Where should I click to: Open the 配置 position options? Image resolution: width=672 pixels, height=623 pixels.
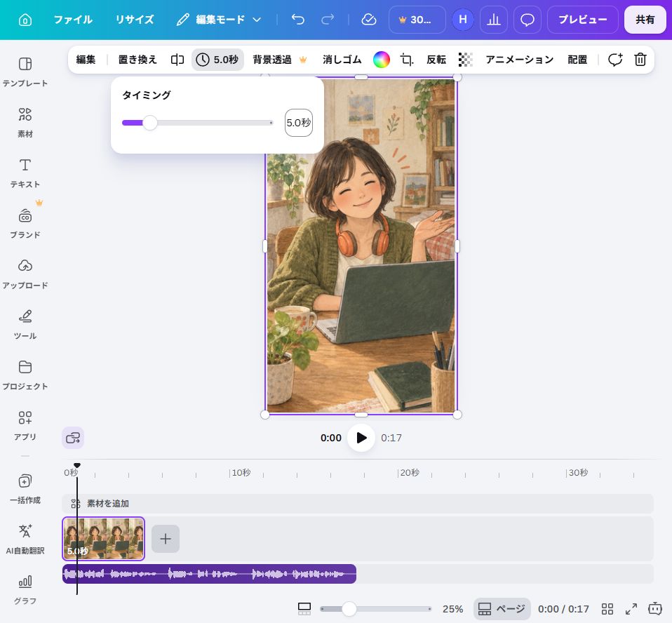(577, 60)
